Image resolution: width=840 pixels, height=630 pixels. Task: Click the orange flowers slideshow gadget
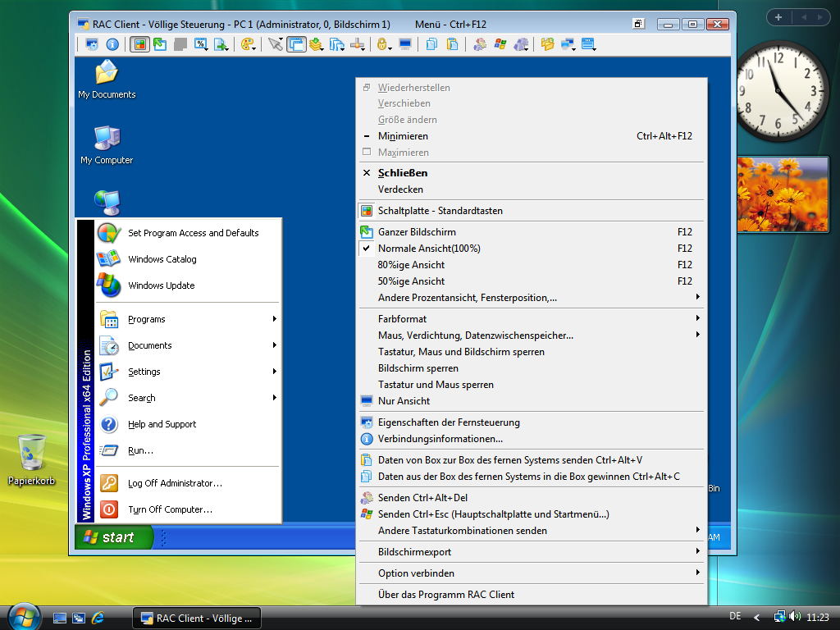[x=783, y=194]
